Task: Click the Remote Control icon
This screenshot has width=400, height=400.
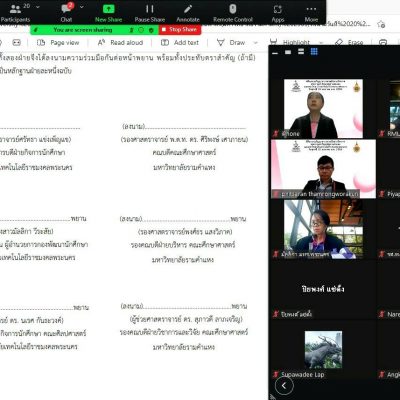Action: click(233, 13)
